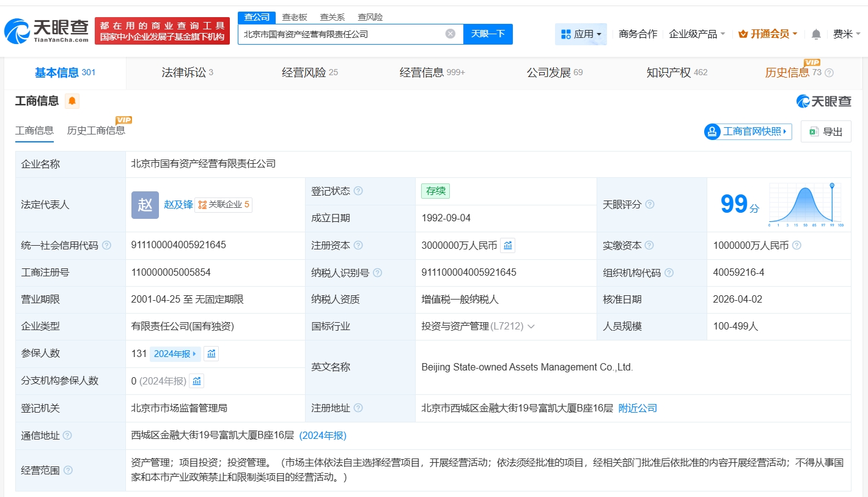This screenshot has width=868, height=497.
Task: Click inside the company search input field
Action: (342, 34)
